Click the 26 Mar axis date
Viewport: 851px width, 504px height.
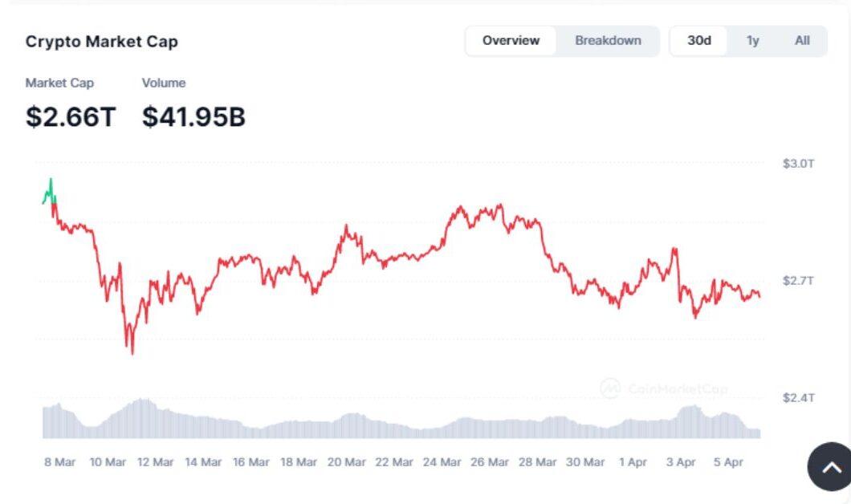click(x=489, y=462)
